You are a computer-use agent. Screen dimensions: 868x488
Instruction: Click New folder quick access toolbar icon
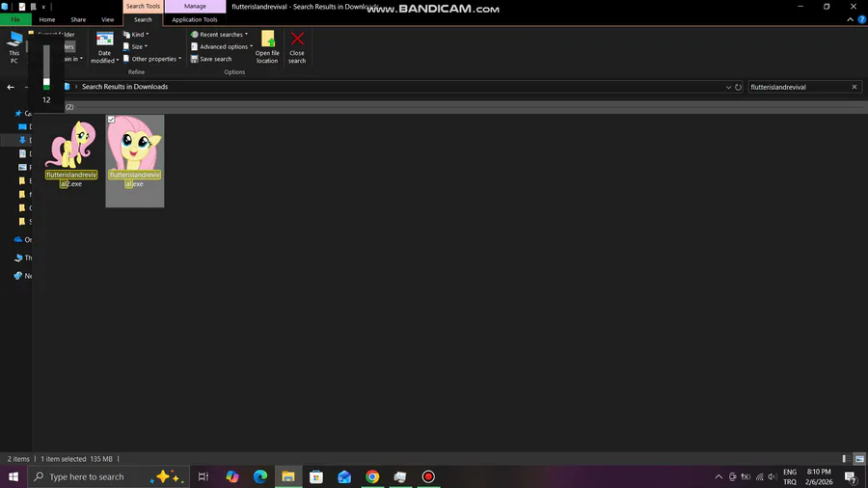pyautogui.click(x=33, y=7)
